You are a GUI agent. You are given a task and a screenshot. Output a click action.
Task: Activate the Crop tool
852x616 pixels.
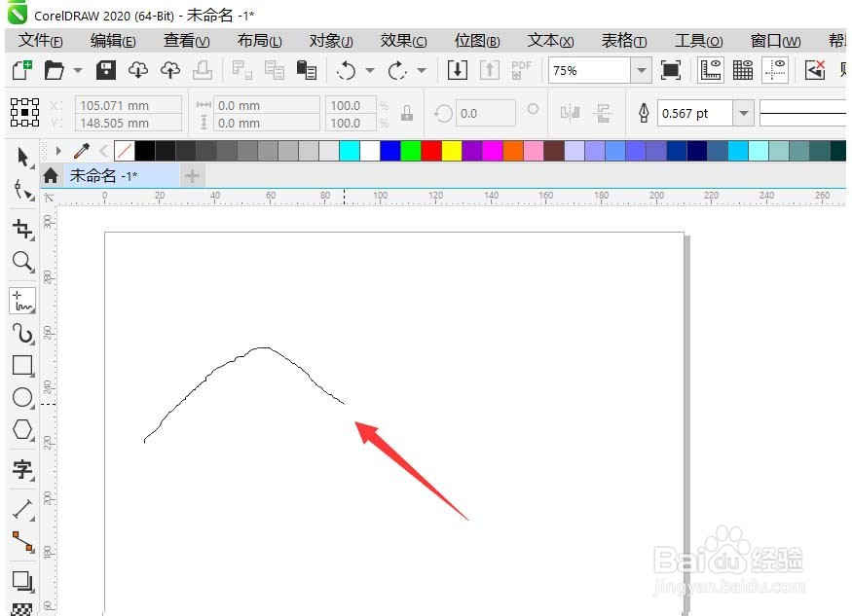(23, 229)
